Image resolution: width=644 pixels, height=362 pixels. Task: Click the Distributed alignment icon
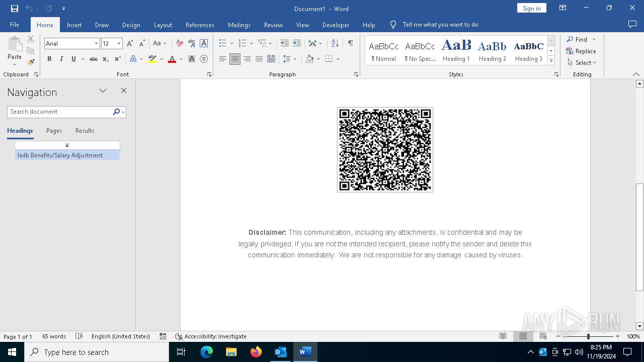271,59
